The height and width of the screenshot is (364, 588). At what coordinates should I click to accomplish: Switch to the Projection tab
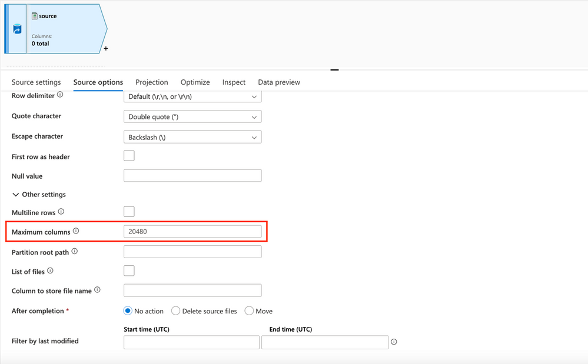pos(152,82)
